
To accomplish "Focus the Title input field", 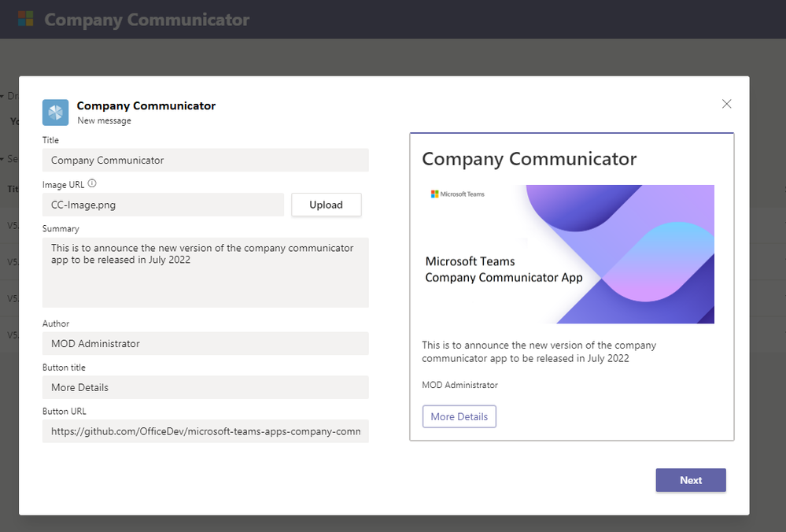I will pos(205,160).
